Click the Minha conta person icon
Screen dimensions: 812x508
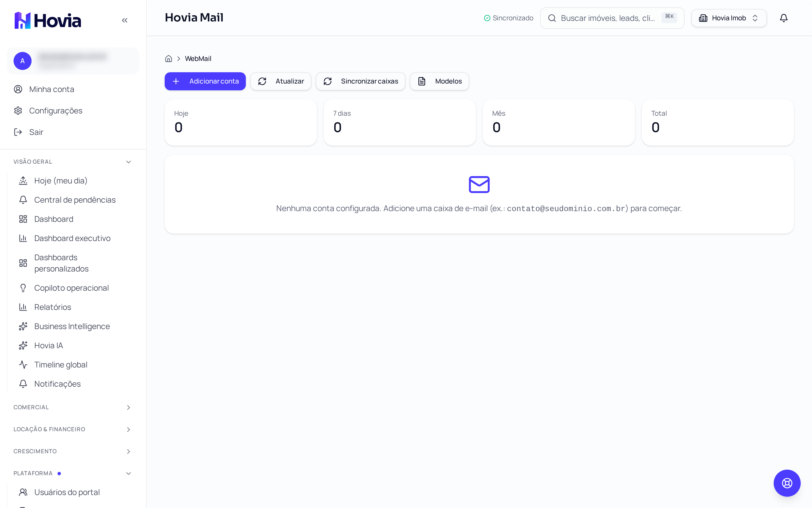(18, 89)
